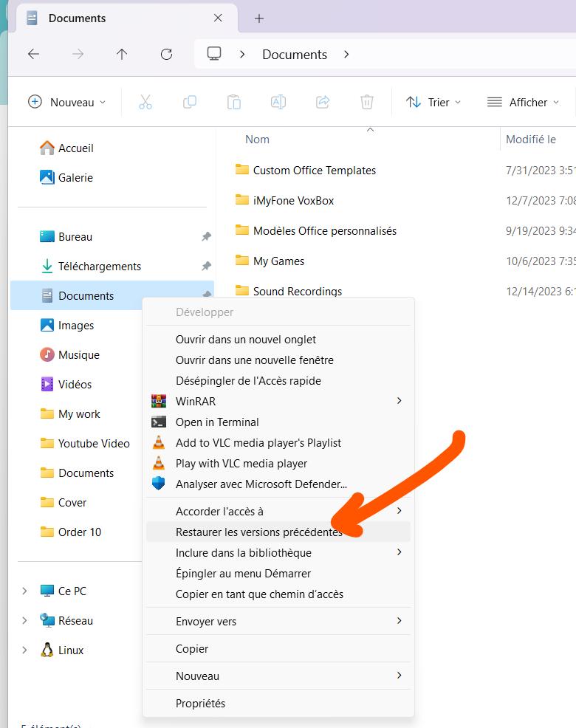Open Images in sidebar
Viewport: 576px width, 728px height.
(67, 326)
